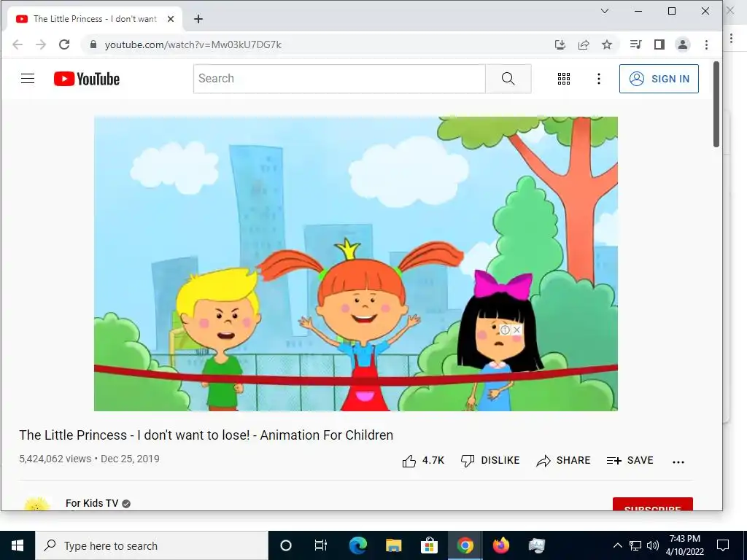
Task: Go to YouTube home via logo
Action: coord(87,79)
